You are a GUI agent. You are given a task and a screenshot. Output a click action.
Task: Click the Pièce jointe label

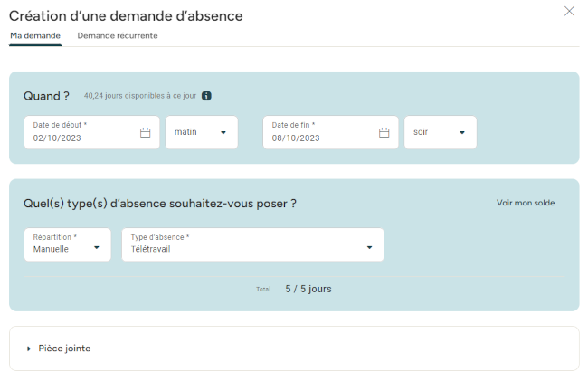64,349
